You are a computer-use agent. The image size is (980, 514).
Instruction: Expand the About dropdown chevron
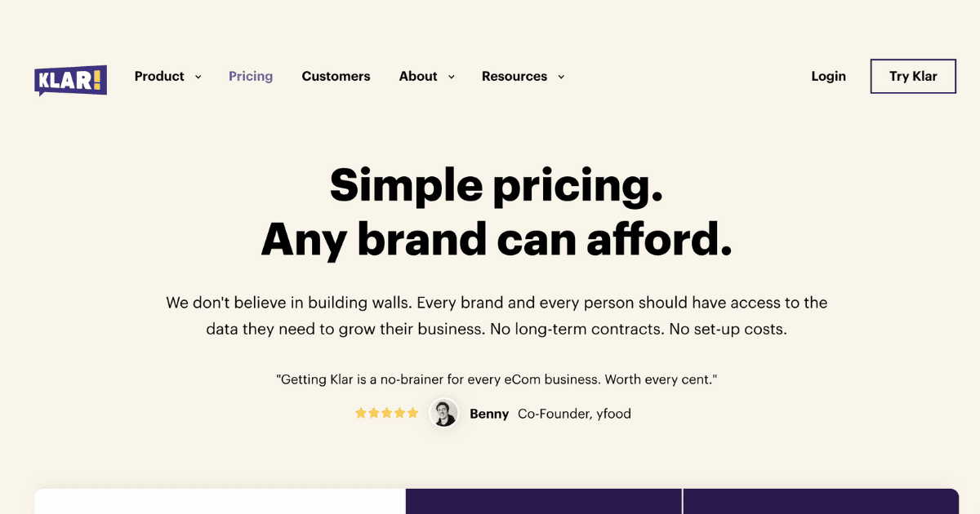452,77
